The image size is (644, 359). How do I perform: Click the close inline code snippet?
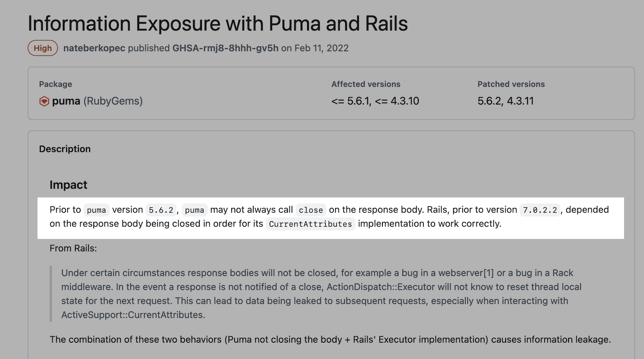point(311,210)
